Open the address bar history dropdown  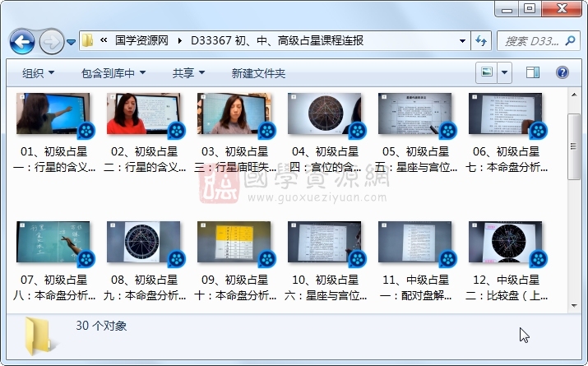point(462,41)
